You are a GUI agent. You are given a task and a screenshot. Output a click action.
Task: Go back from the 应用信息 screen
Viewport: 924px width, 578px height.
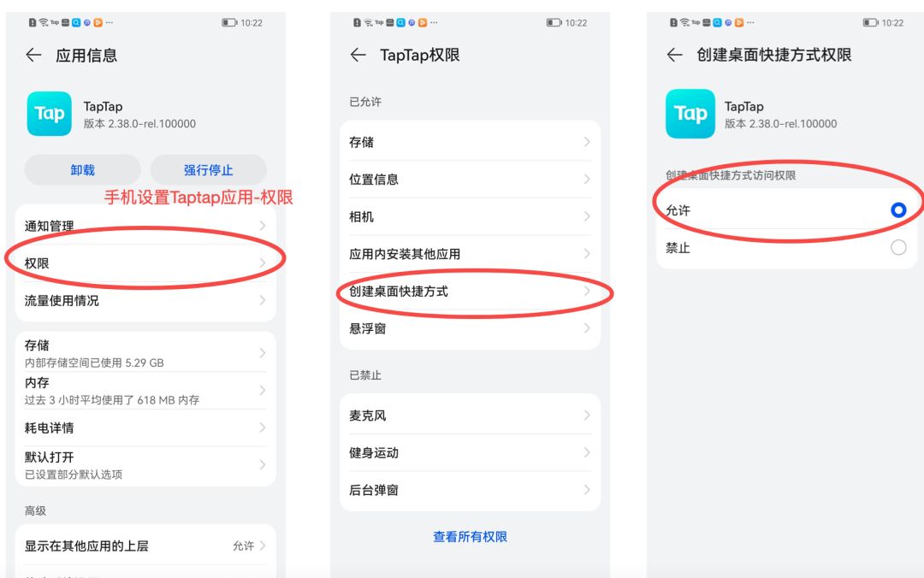[x=33, y=56]
